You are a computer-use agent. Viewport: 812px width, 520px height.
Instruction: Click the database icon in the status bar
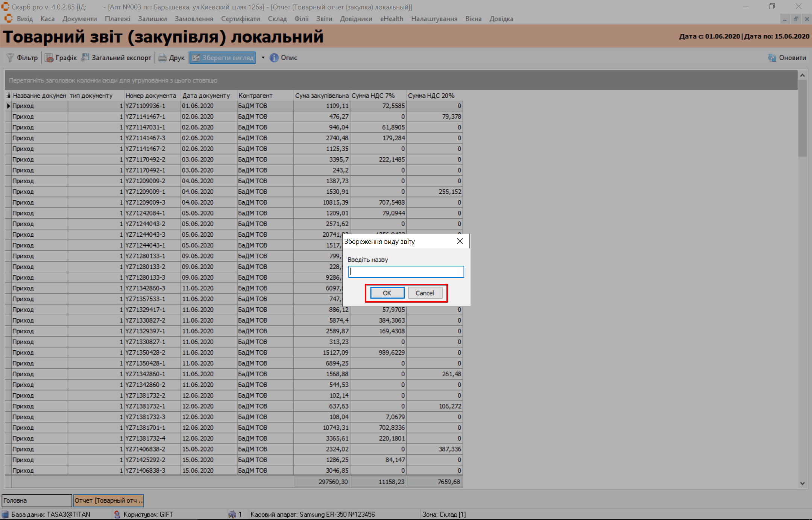5,514
